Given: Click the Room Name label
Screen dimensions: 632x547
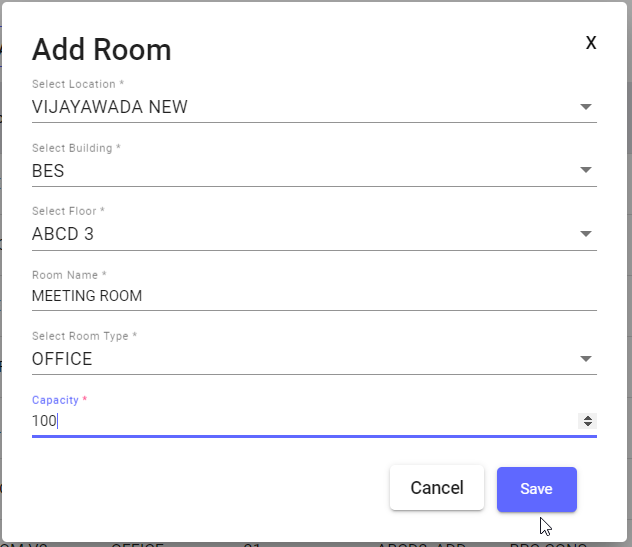Looking at the screenshot, I should [68, 274].
